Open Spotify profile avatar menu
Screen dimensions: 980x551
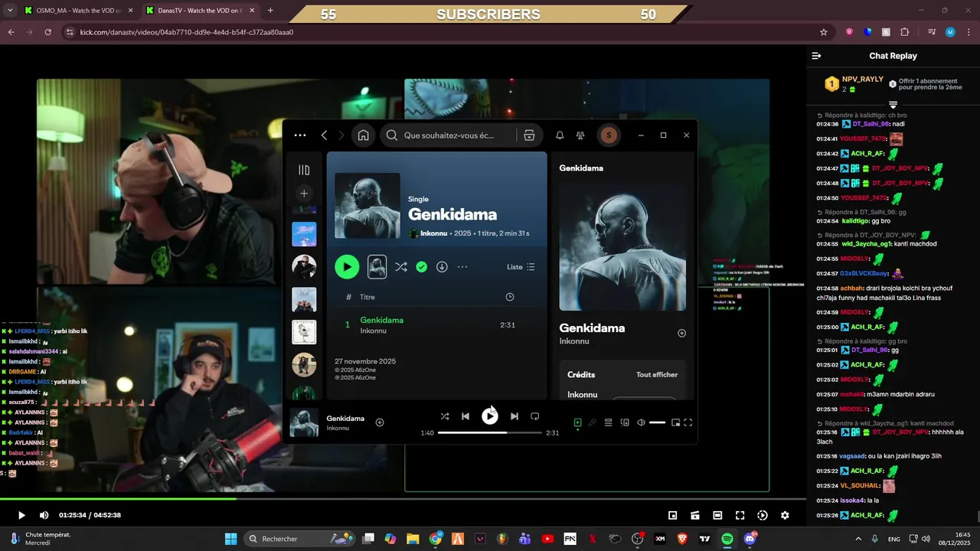click(609, 135)
